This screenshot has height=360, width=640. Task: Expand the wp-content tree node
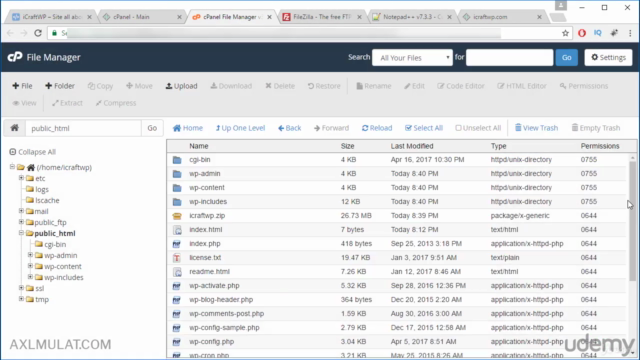pyautogui.click(x=30, y=266)
